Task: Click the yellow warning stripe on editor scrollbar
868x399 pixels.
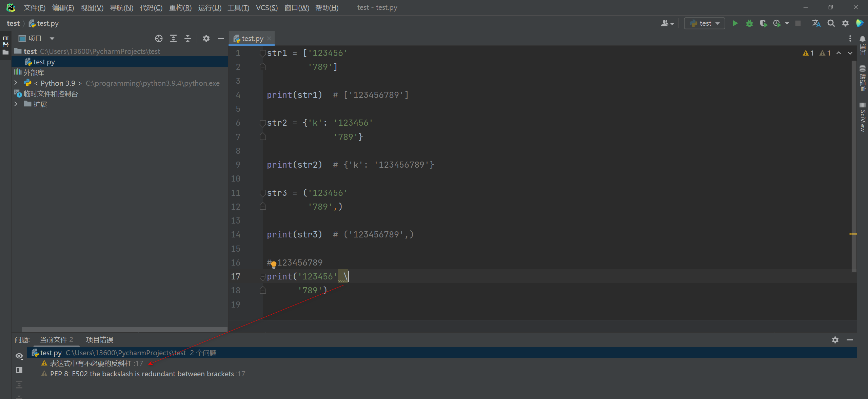Action: [x=853, y=234]
